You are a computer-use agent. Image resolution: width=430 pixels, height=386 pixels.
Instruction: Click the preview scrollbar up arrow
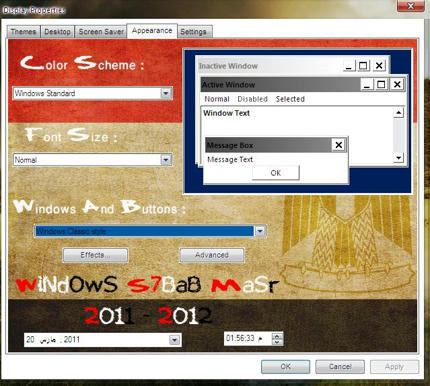pyautogui.click(x=398, y=113)
